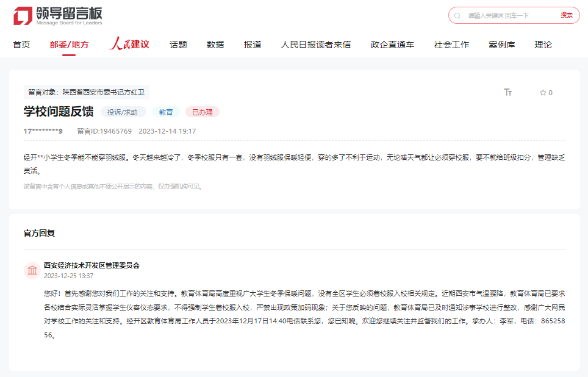Screen dimensions: 588x377
Task: Click the 搜索 search button
Action: [567, 15]
